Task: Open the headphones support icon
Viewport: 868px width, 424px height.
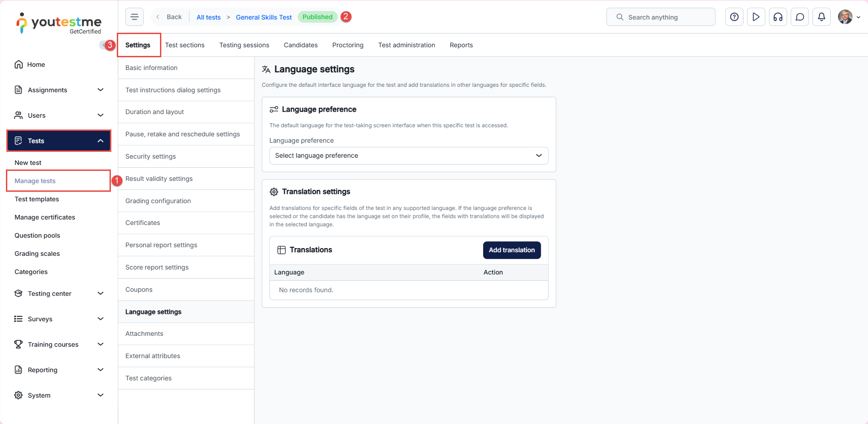Action: click(x=778, y=17)
